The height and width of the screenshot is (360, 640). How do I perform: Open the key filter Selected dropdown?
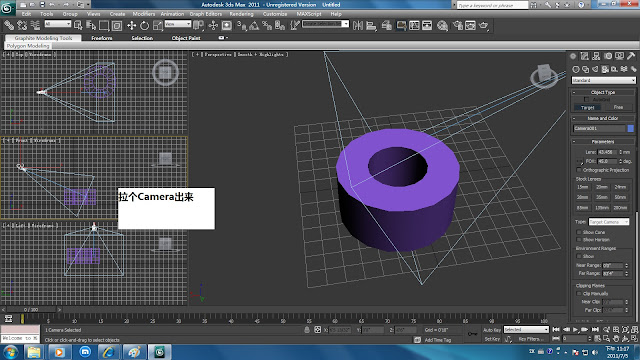coord(526,329)
